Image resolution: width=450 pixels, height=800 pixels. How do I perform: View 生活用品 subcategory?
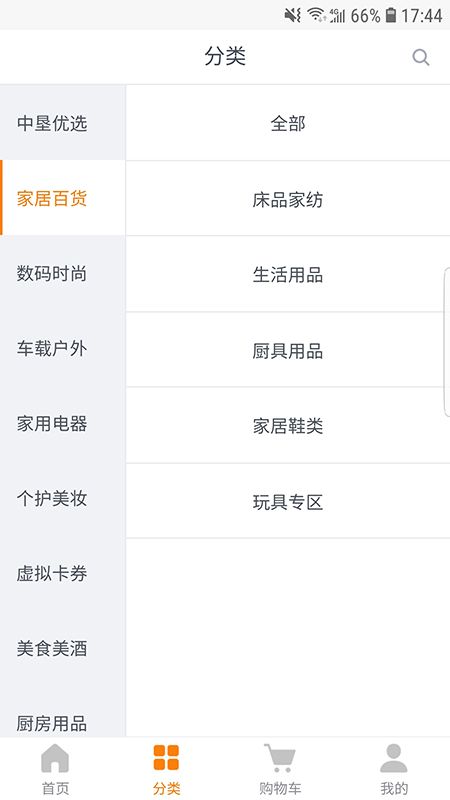tap(288, 274)
